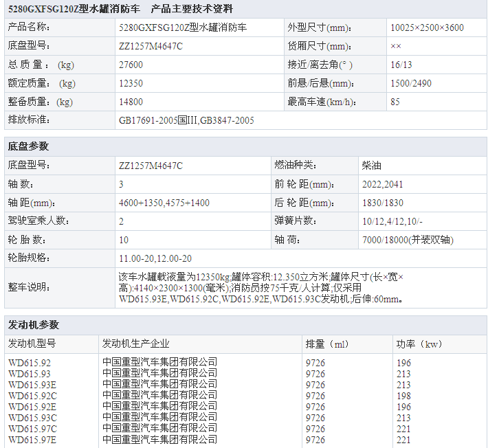
Task: Click the approach/departure angle value 16/13
Action: 401,65
